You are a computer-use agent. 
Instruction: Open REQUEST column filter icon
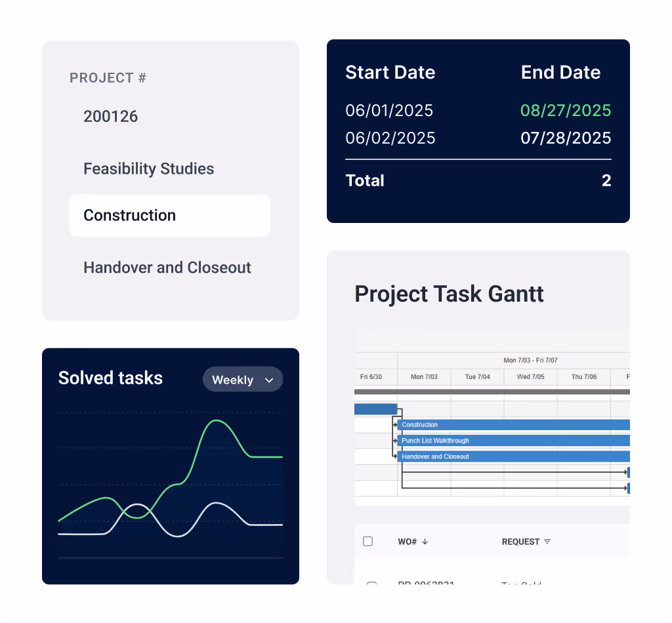pyautogui.click(x=547, y=542)
